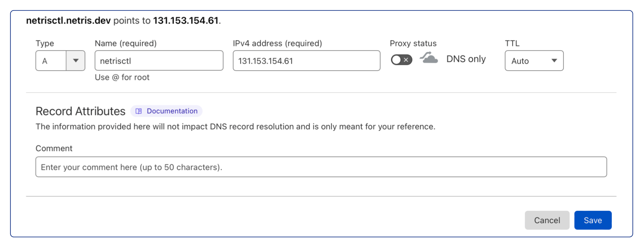Click the Use @ for root hint text
This screenshot has height=250, width=644.
(x=122, y=77)
